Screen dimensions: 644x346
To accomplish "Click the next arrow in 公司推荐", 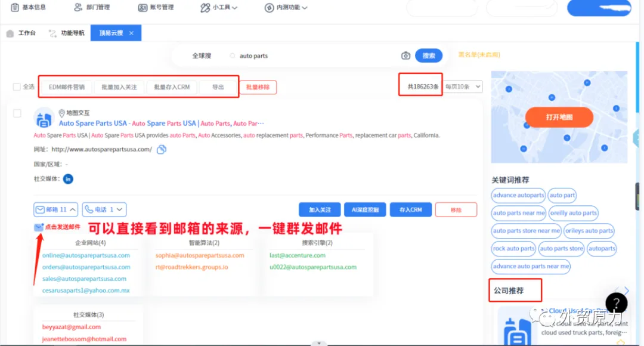I will (627, 291).
